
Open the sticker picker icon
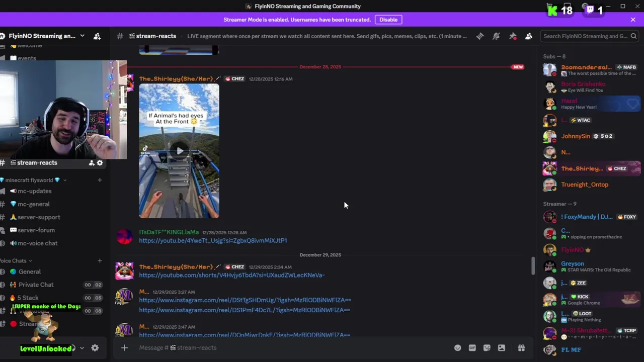487,348
